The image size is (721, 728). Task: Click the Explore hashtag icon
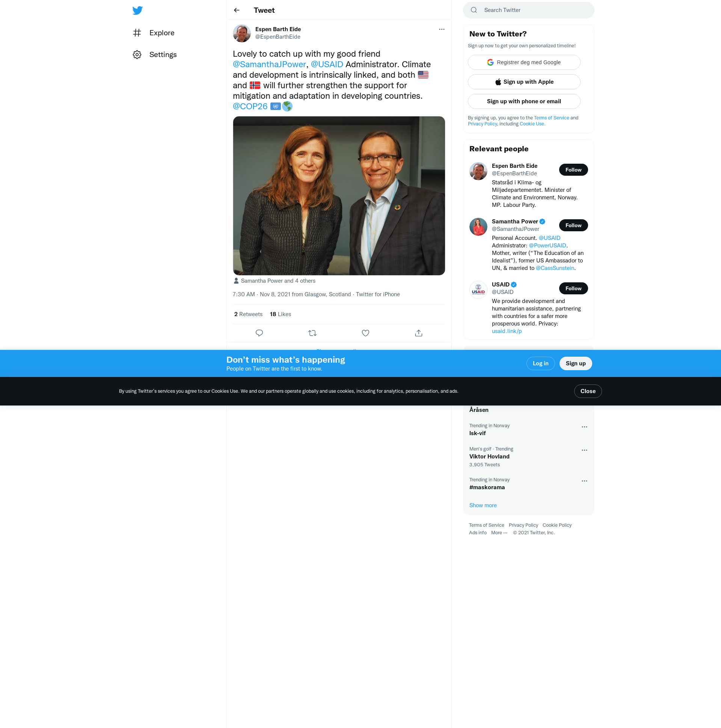point(137,33)
